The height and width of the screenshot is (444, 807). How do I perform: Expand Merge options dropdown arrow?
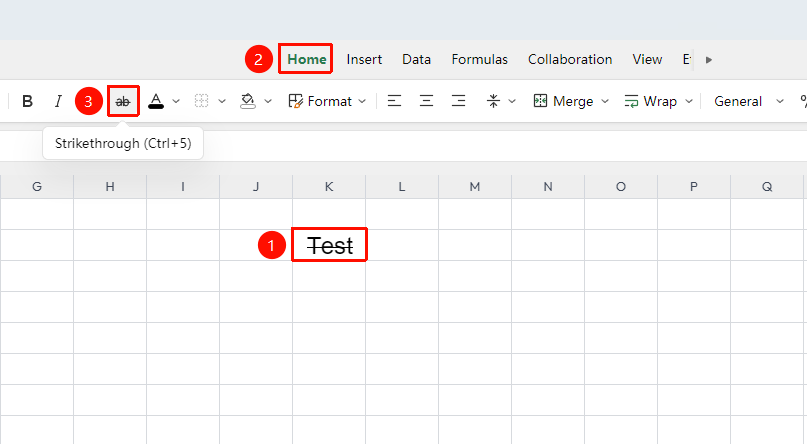tap(605, 101)
